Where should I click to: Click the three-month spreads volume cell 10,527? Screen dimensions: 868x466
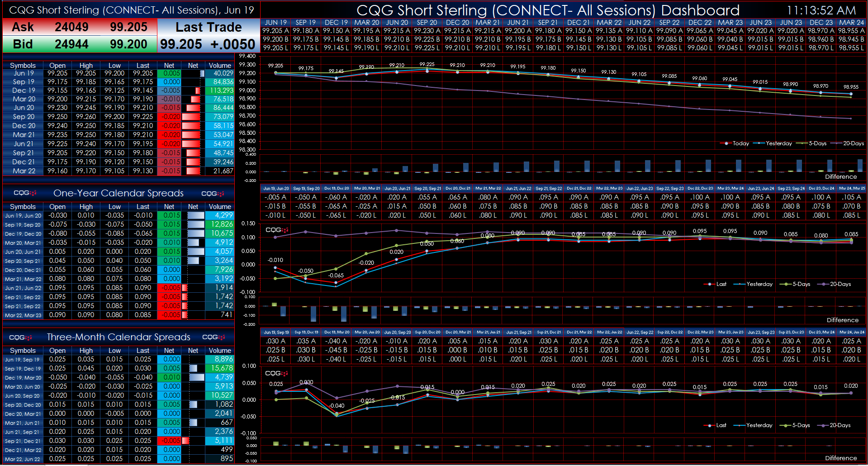pos(220,395)
